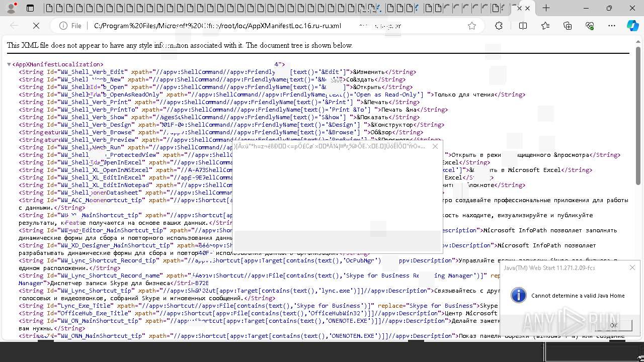The height and width of the screenshot is (362, 644).
Task: Click the 'Java(TM) Web Start 11.271.2.09-fcs' title
Action: coord(549,268)
